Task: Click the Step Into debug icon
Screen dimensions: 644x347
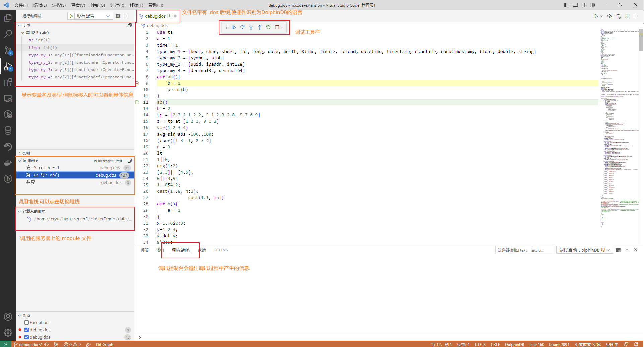Action: [x=251, y=27]
